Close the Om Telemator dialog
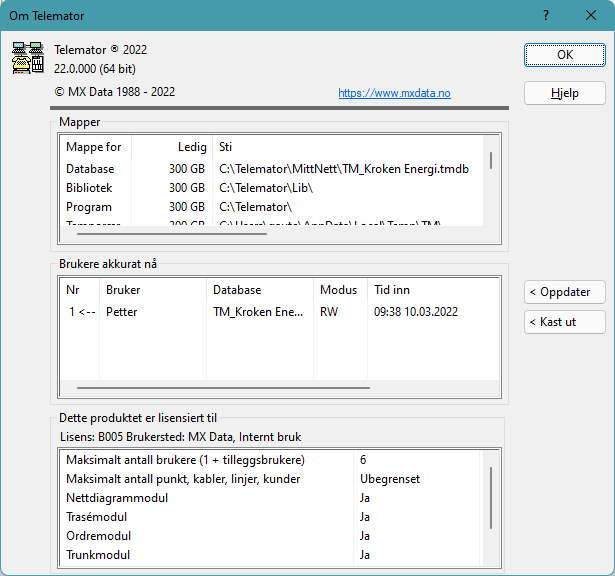Viewport: 615px width, 576px height. (x=591, y=15)
